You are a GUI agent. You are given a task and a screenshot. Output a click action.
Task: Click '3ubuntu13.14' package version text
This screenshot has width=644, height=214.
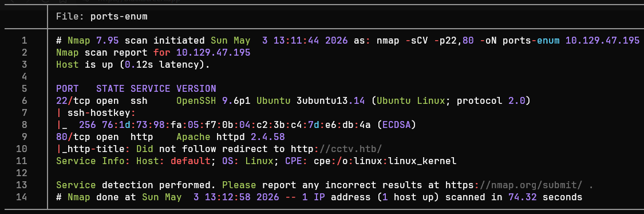330,100
